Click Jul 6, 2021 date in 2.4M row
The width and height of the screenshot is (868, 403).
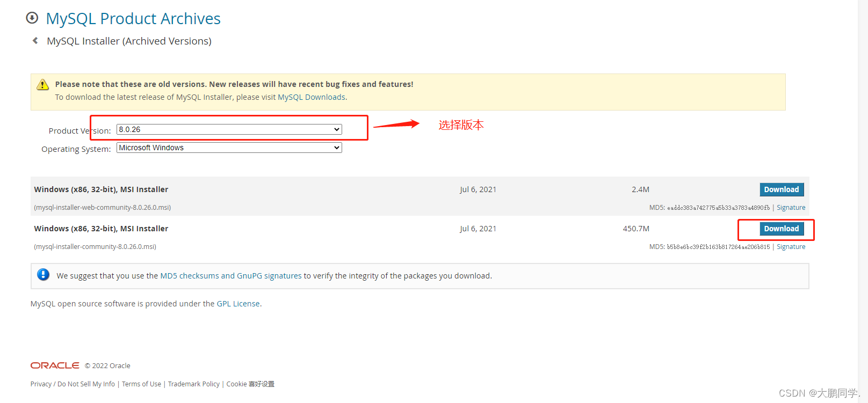point(478,189)
